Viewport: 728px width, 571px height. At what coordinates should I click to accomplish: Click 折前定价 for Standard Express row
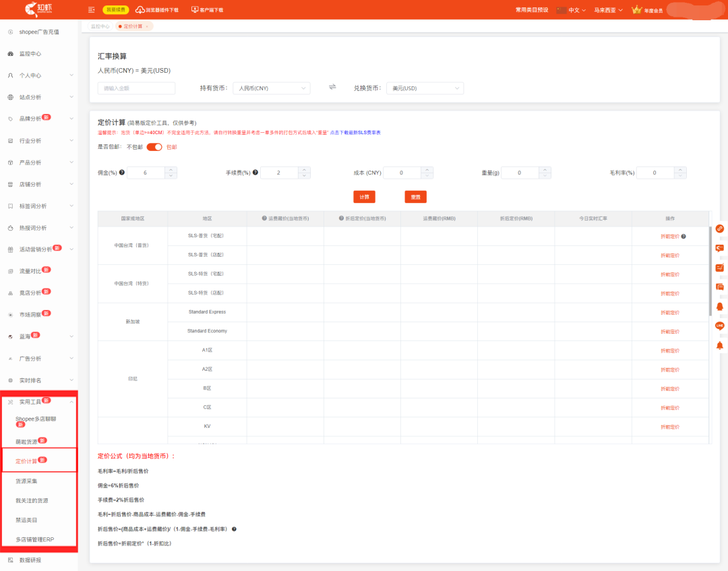tap(670, 312)
